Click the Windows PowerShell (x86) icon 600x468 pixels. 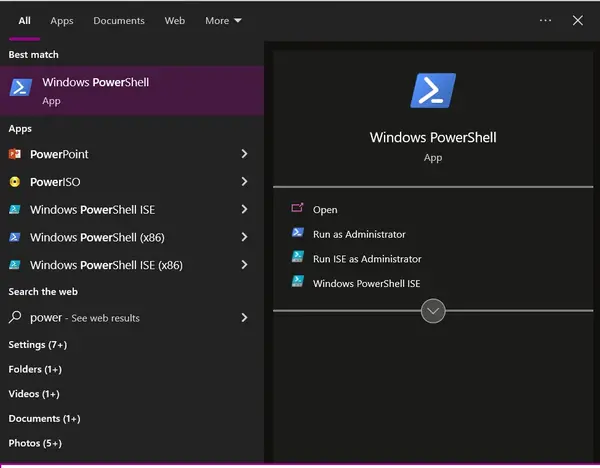(x=15, y=237)
